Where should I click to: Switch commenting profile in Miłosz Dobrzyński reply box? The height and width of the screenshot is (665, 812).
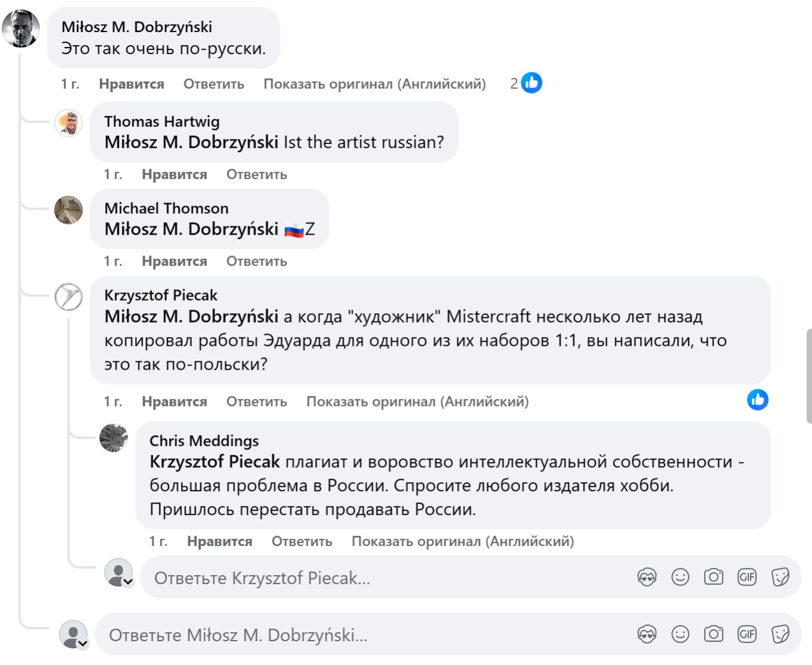[82, 642]
